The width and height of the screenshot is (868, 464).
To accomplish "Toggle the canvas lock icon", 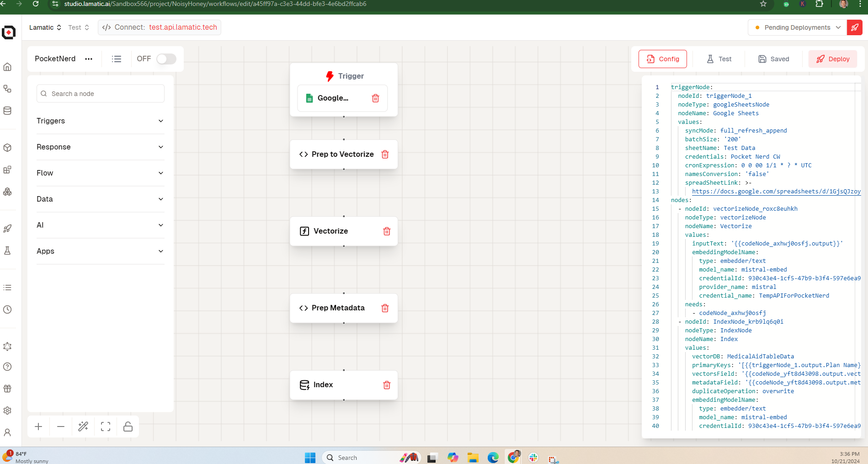I will tap(128, 427).
